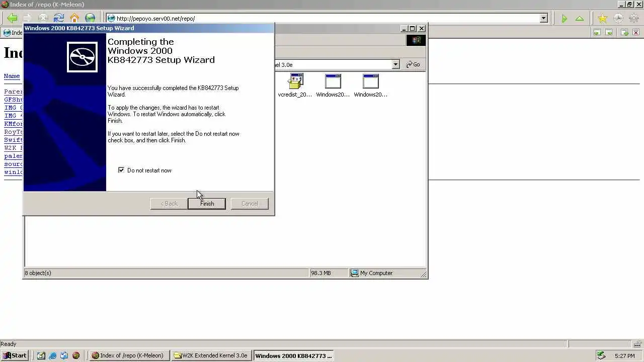Viewport: 644px width, 362px height.
Task: Switch to next tab icon in K-Meleon
Action: click(x=609, y=33)
